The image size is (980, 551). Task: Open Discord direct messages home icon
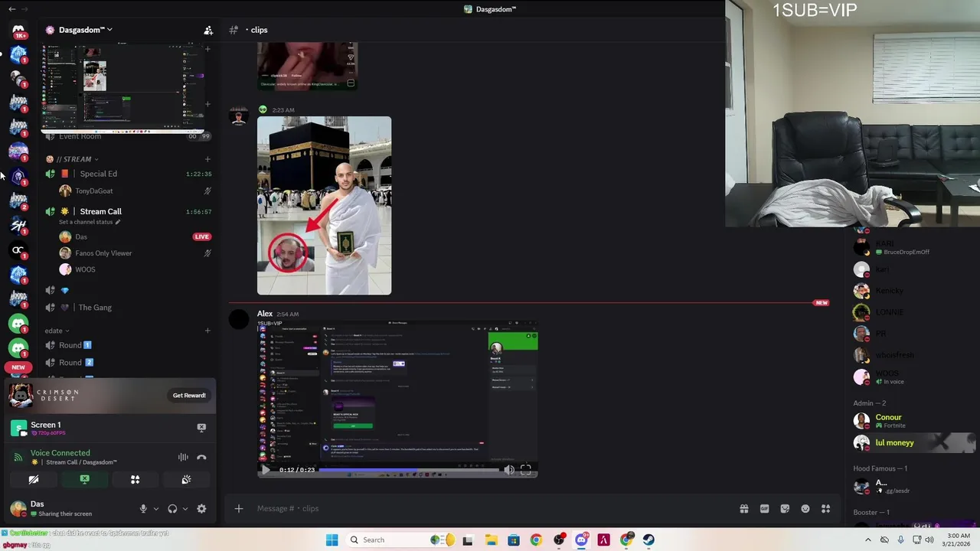tap(18, 31)
